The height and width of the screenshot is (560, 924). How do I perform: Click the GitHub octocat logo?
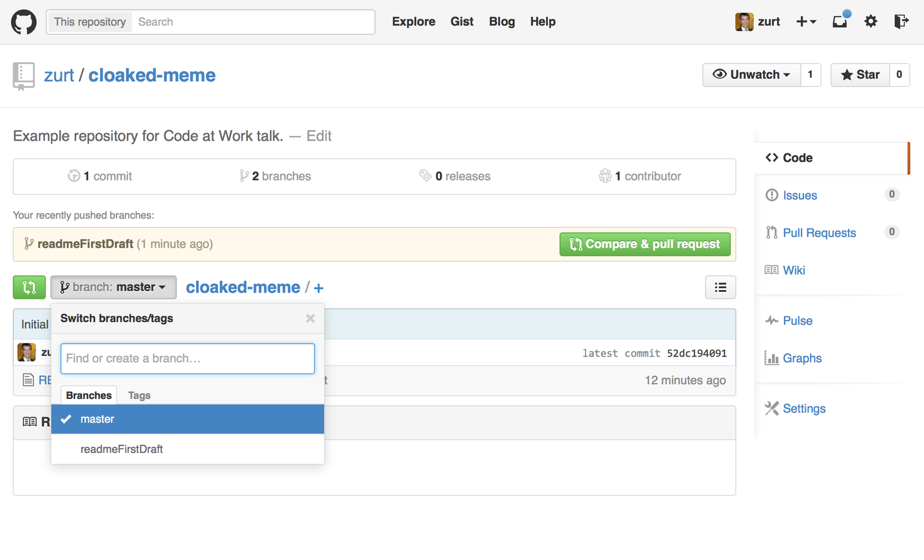(x=24, y=22)
